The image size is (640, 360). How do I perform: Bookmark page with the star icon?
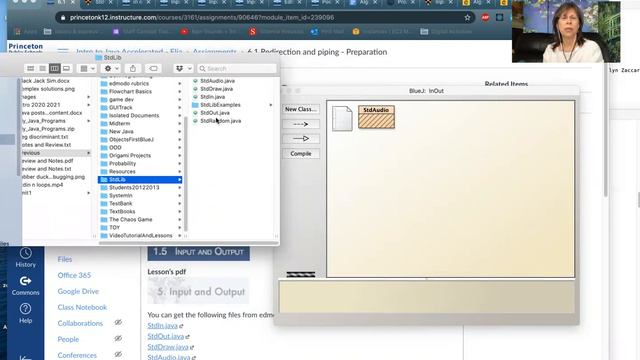coord(467,18)
